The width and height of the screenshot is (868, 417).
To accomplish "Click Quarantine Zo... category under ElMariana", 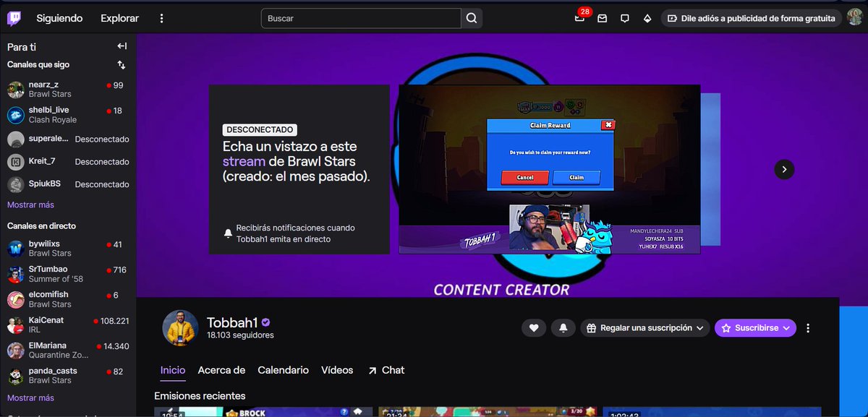I will click(59, 355).
